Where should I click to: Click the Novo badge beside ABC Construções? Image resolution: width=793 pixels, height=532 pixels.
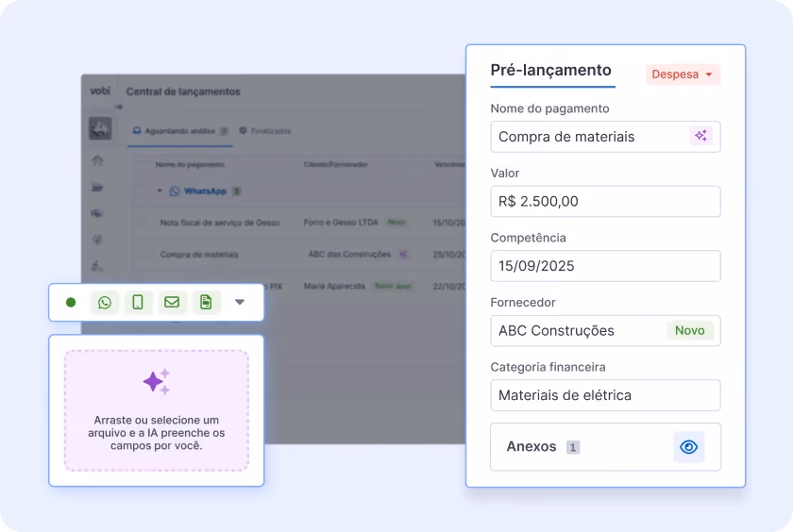tap(690, 330)
